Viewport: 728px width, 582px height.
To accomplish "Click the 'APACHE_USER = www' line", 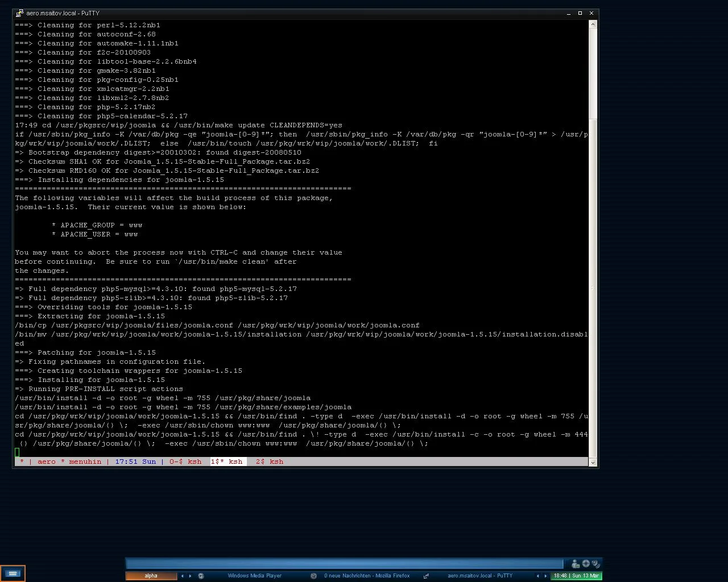I will tap(94, 234).
